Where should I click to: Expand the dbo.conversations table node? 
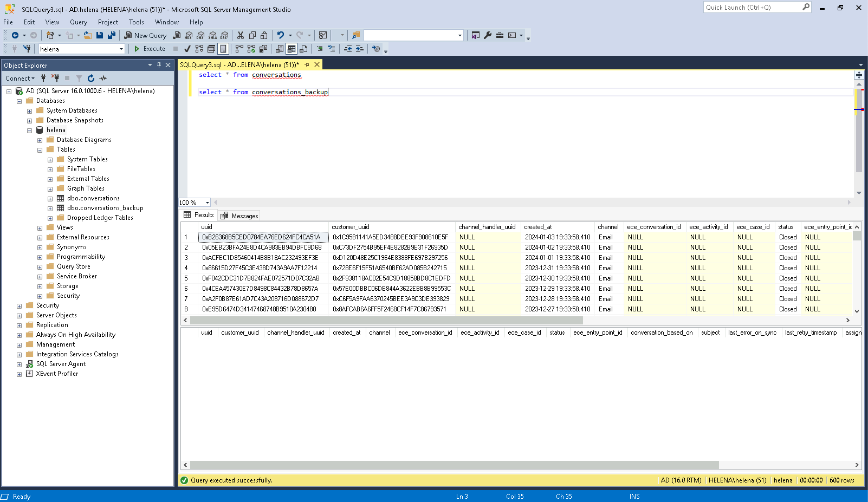(x=50, y=199)
